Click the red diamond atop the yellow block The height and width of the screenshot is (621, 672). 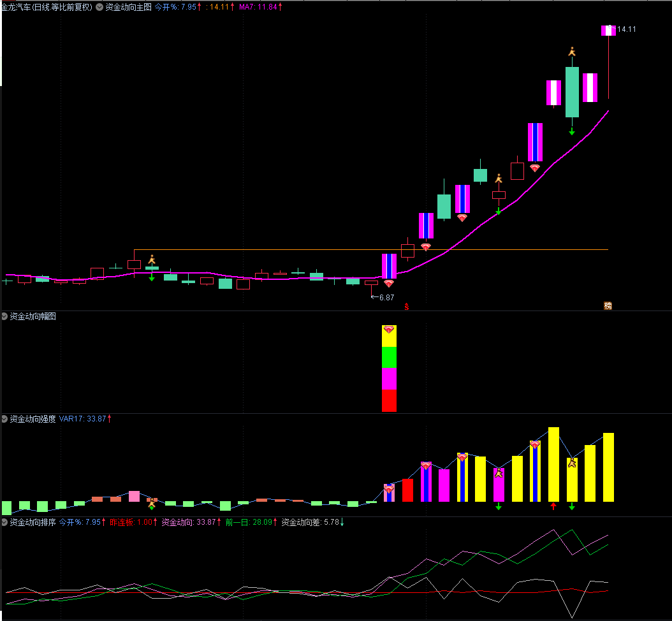389,330
